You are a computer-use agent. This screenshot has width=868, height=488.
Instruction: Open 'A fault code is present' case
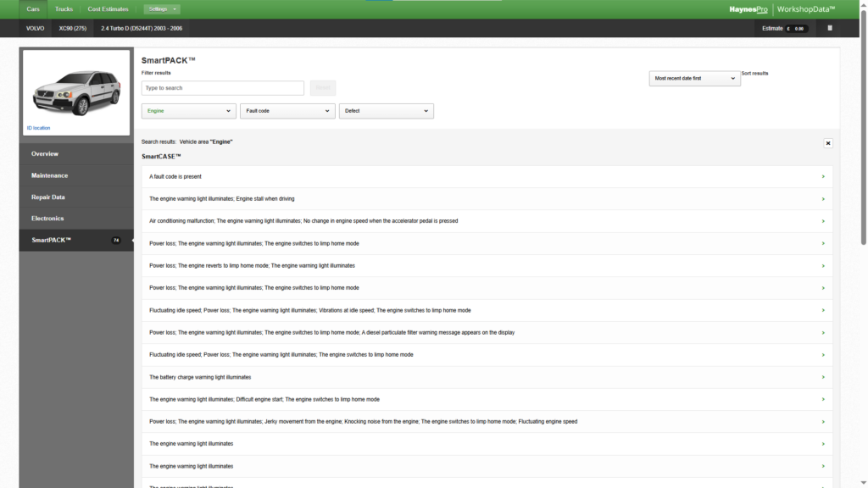click(487, 176)
